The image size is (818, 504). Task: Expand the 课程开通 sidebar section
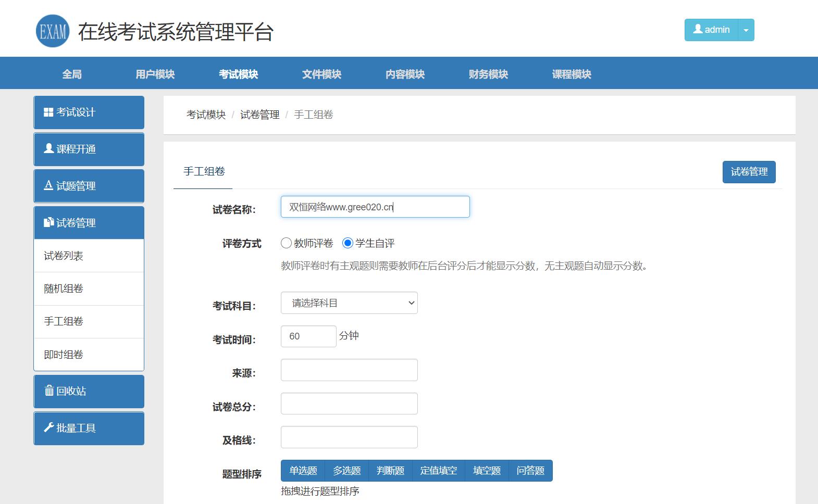click(x=89, y=149)
